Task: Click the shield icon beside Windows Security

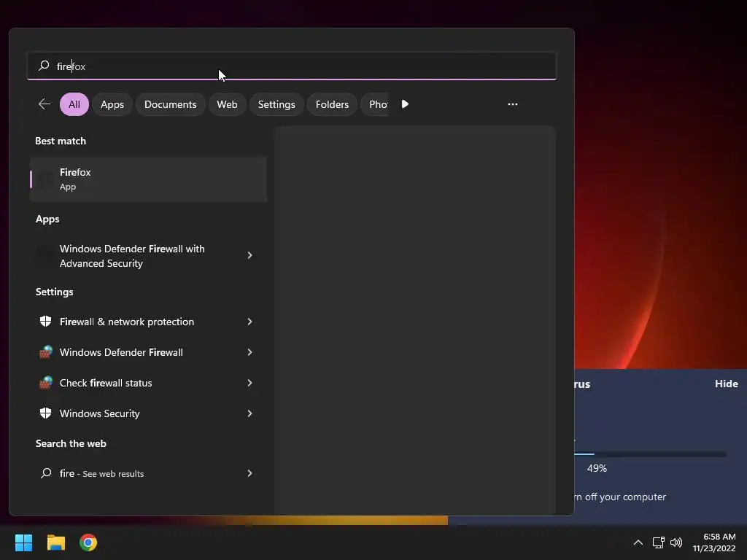Action: point(45,413)
